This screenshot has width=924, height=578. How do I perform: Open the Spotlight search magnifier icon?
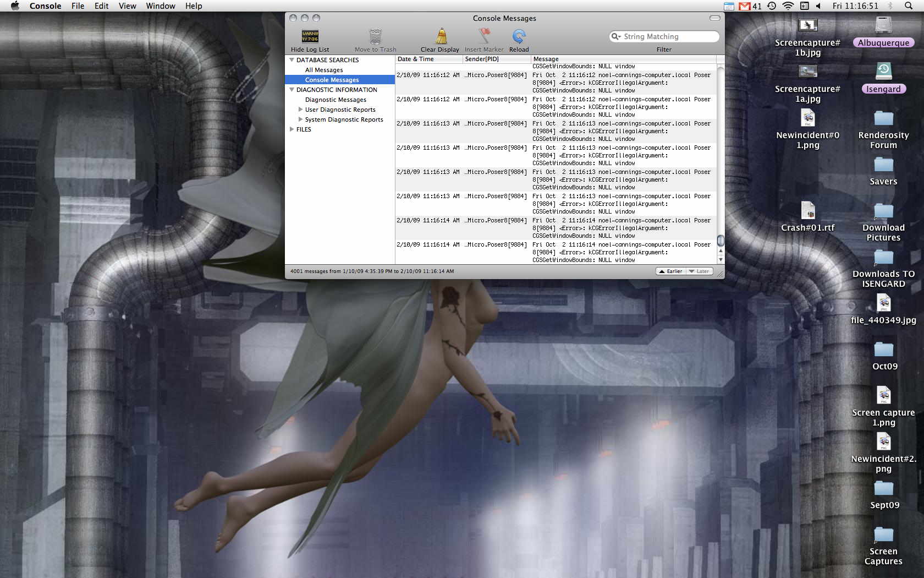click(908, 6)
